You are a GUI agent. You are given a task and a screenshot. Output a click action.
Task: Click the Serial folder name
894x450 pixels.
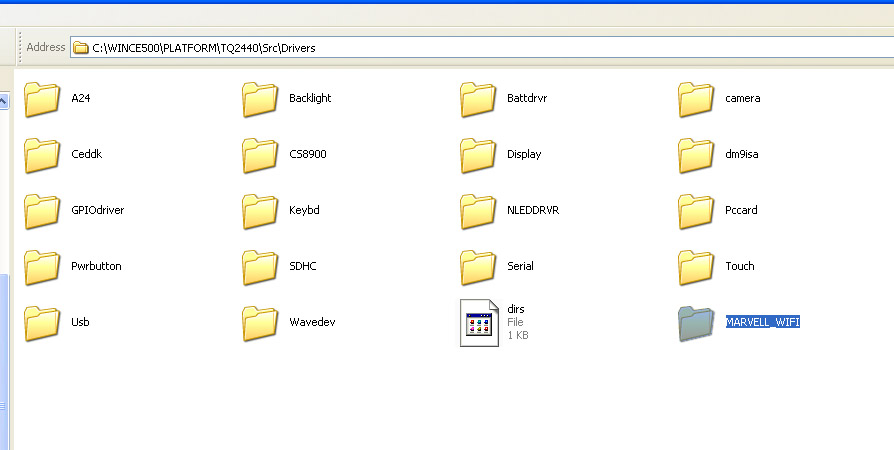point(520,266)
